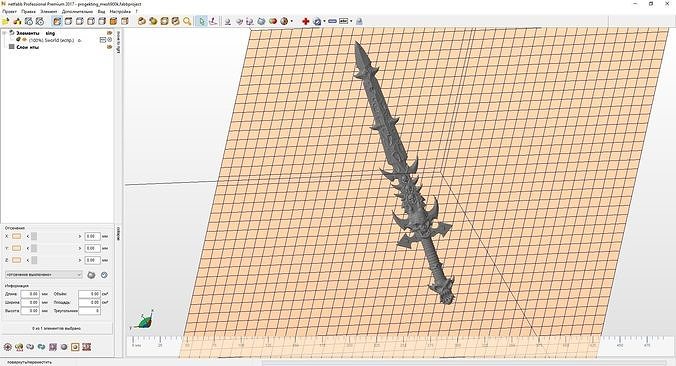Click the gray link-shaped icon in the bottom row
Image resolution: width=676 pixels, height=366 pixels.
coord(30,347)
